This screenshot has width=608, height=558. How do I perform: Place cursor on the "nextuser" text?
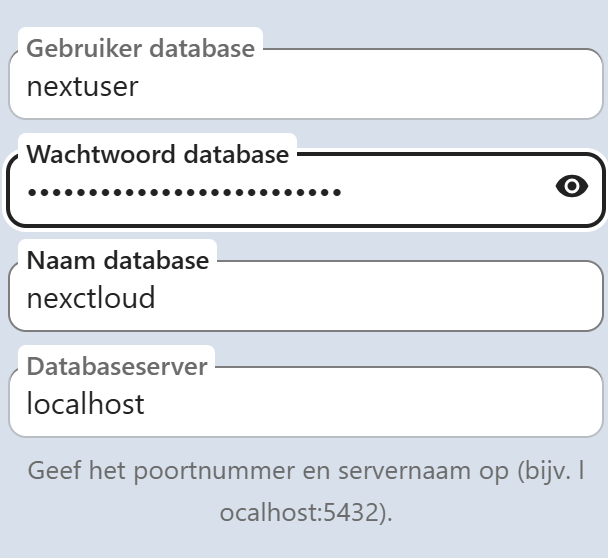click(82, 86)
